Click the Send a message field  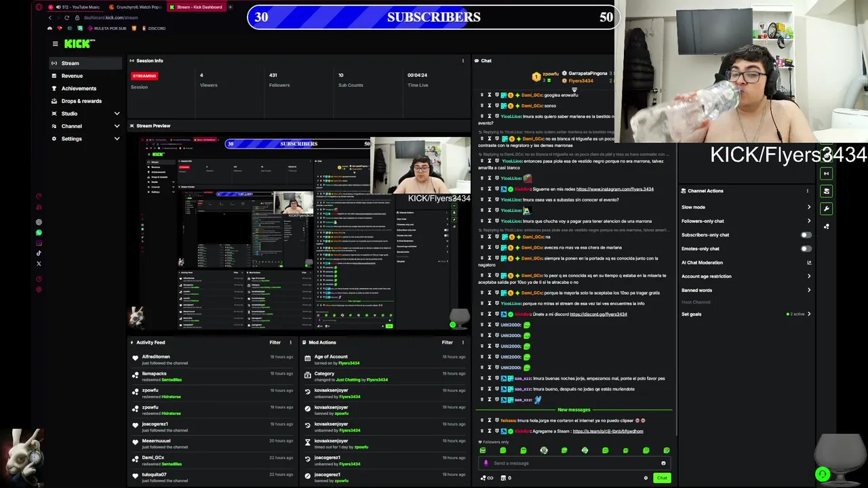point(573,463)
